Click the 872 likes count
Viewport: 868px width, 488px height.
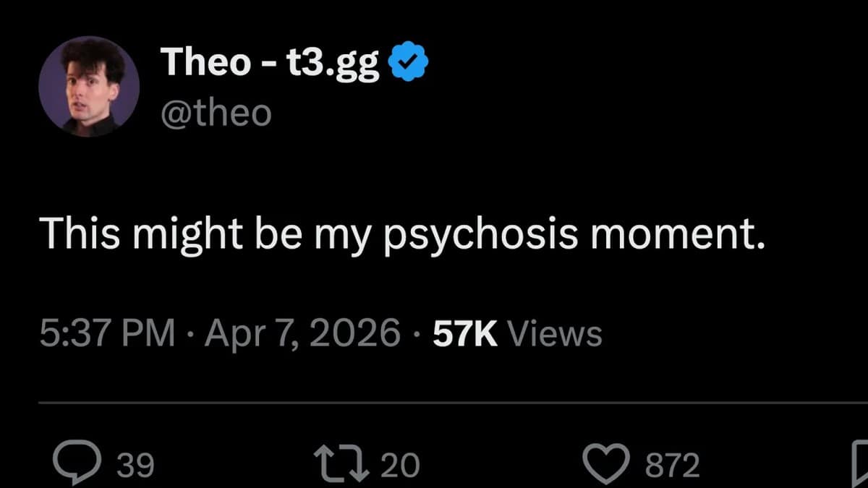click(x=671, y=463)
